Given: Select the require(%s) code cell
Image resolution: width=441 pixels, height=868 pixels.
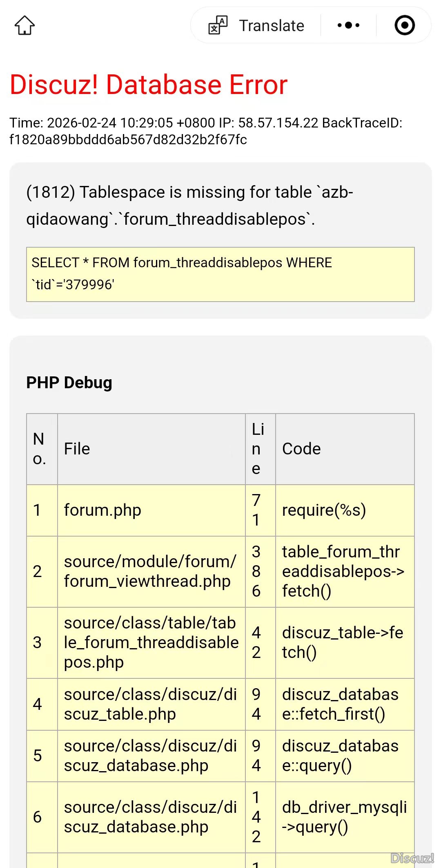Looking at the screenshot, I should point(324,510).
